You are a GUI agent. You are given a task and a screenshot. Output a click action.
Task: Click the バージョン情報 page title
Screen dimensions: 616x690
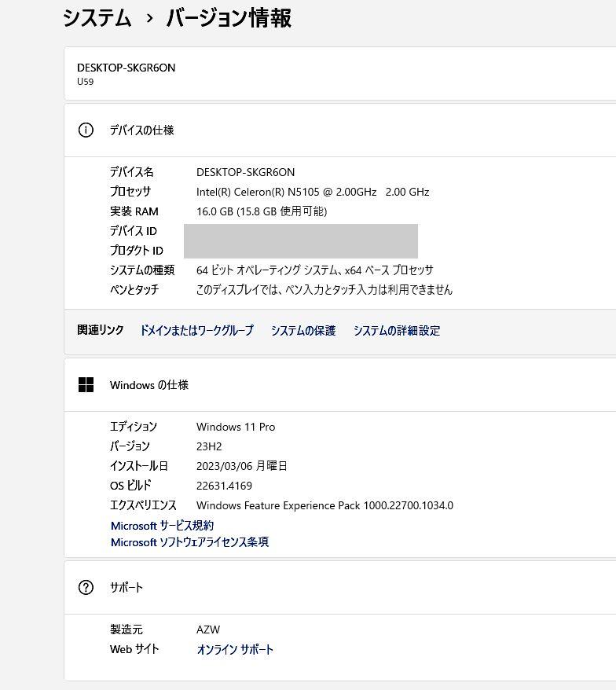tap(229, 19)
